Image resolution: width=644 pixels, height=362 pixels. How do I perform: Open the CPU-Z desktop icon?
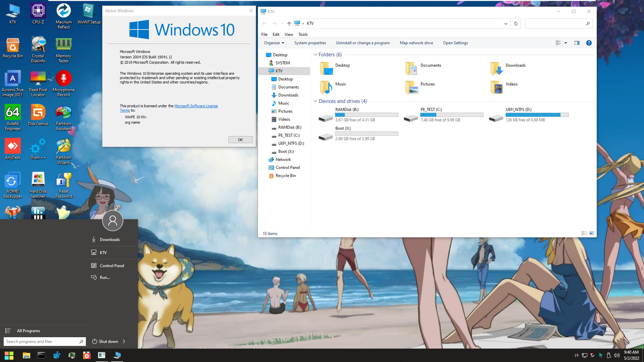point(38,13)
